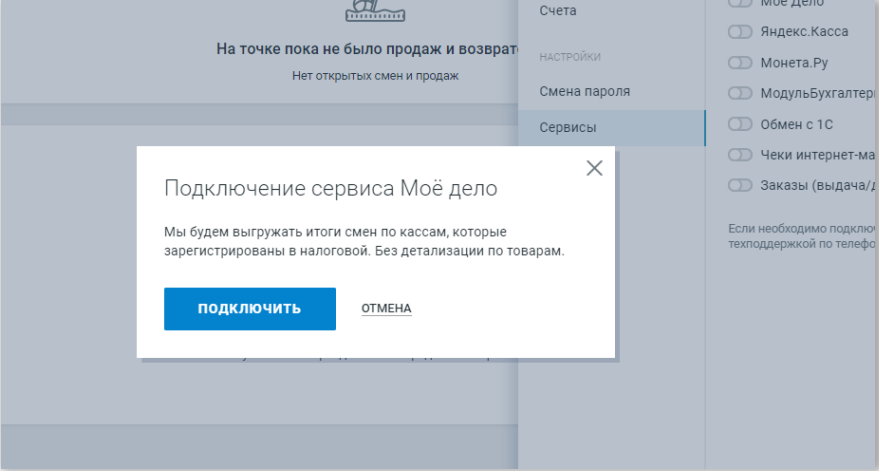The width and height of the screenshot is (879, 471).
Task: Click the blue ПОДКЛЮЧИТЬ button
Action: (x=250, y=309)
